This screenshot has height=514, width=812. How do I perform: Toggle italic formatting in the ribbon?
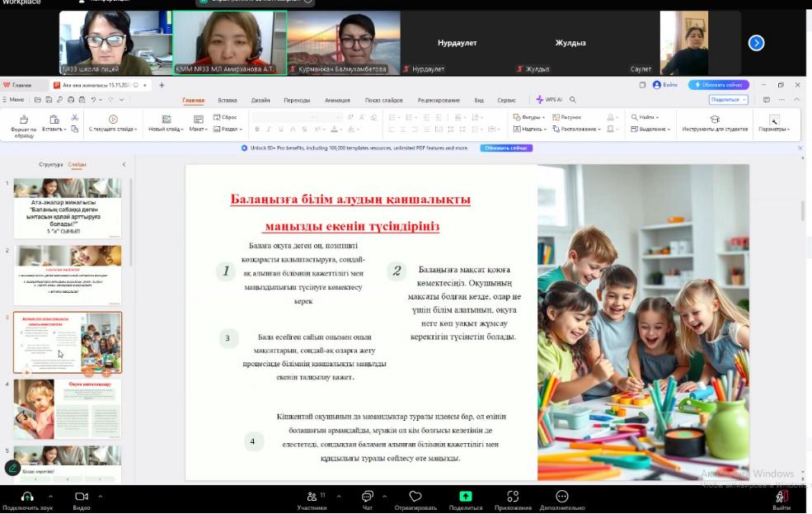(x=269, y=130)
